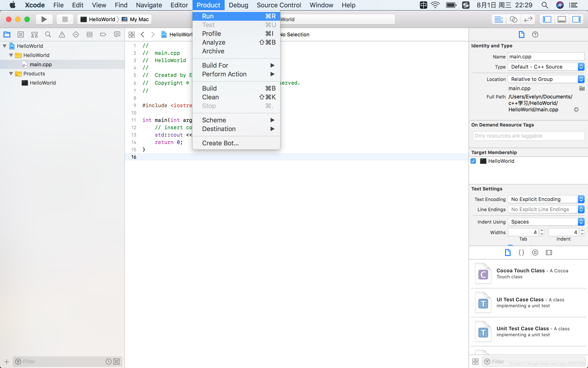Viewport: 588px width, 368px height.
Task: Switch to the Version editor icon
Action: 528,19
